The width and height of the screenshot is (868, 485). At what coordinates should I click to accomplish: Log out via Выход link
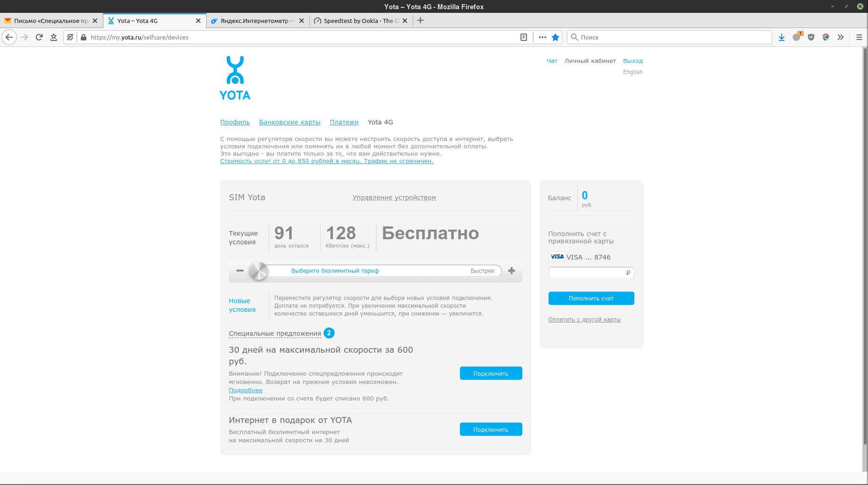[633, 61]
